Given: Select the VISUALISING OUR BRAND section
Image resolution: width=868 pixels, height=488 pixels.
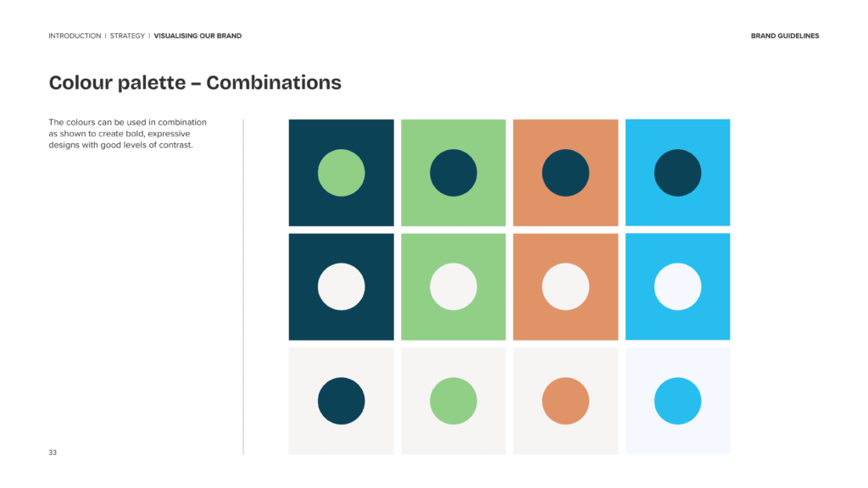Looking at the screenshot, I should click(198, 36).
